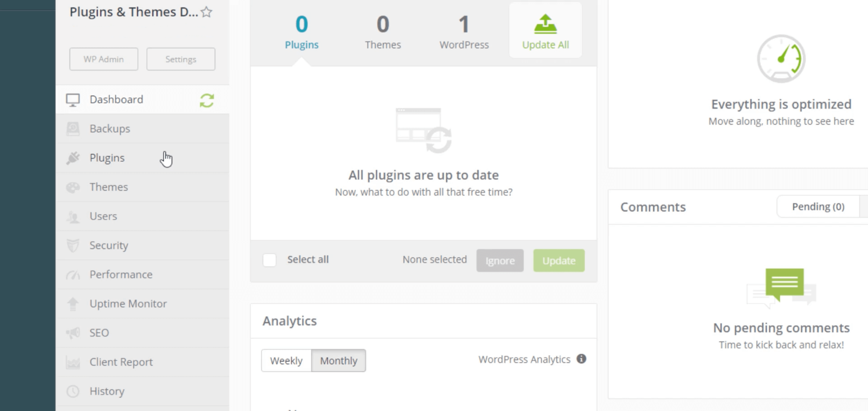The height and width of the screenshot is (411, 868).
Task: Switch analytics to Monthly view
Action: pyautogui.click(x=338, y=360)
